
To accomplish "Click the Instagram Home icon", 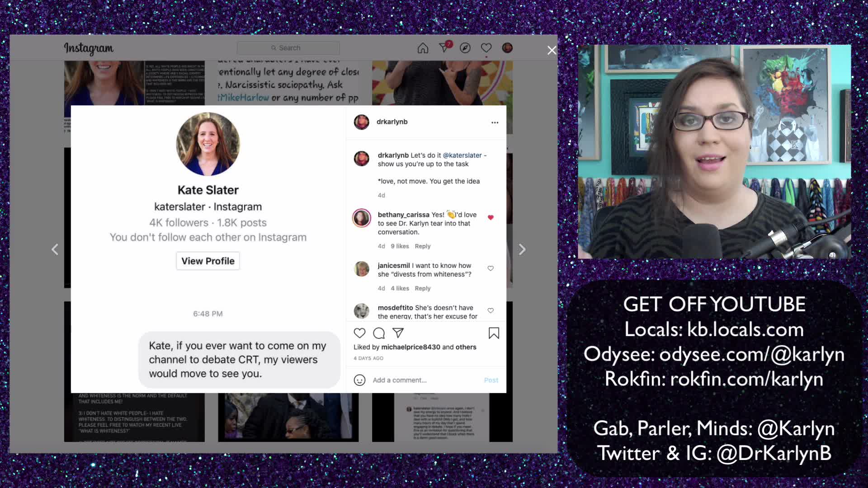I will pyautogui.click(x=422, y=47).
